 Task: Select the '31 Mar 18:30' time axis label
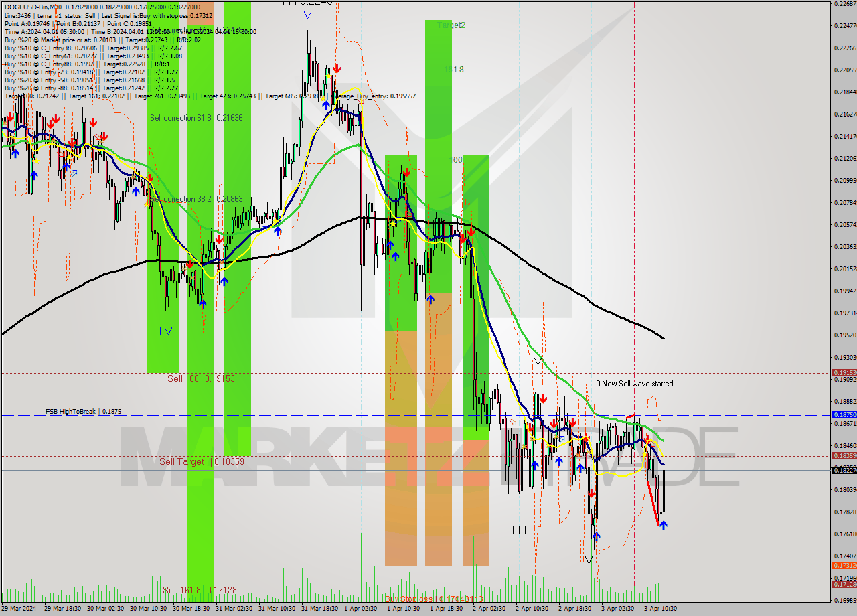coord(319,609)
